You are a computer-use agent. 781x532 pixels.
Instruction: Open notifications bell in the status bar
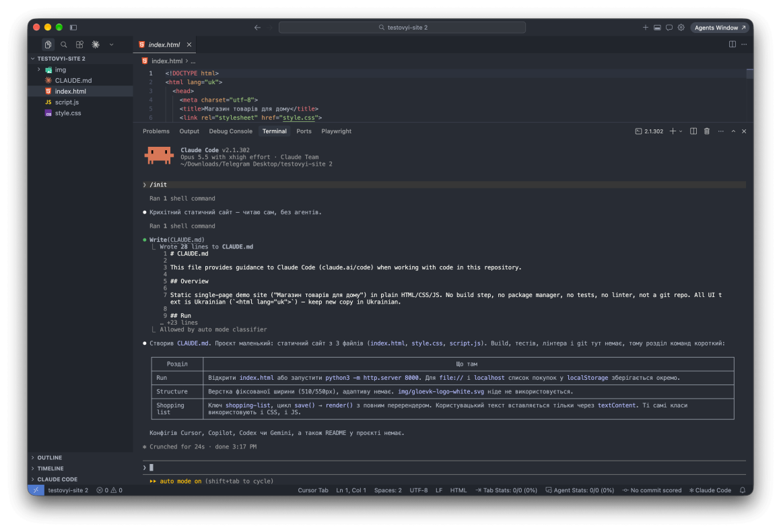click(743, 491)
